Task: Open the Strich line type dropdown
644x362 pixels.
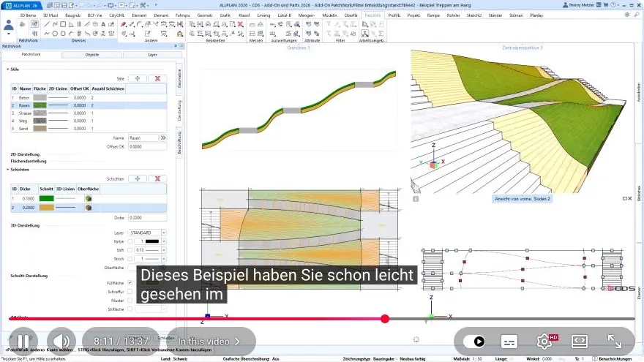Action: (x=163, y=259)
